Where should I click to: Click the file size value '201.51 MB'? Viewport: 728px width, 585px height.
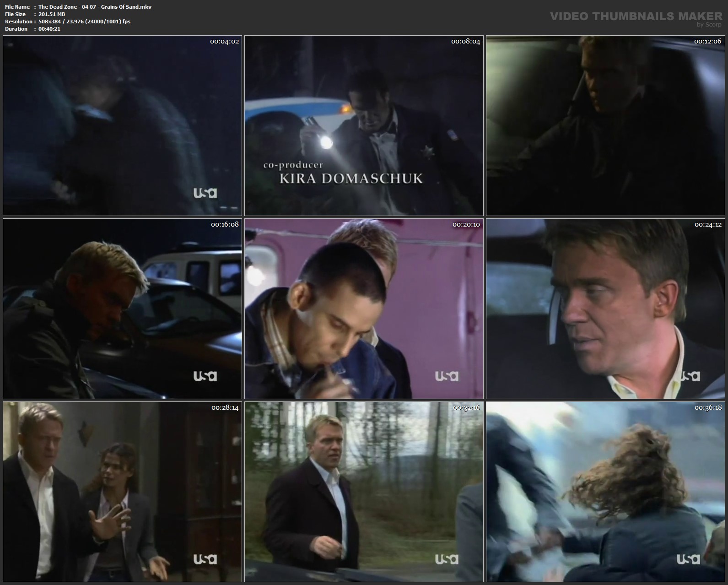point(52,14)
